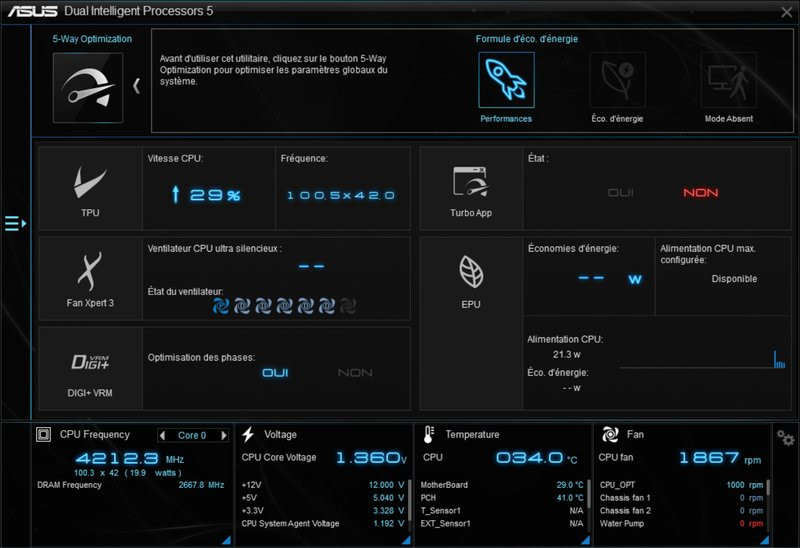The height and width of the screenshot is (548, 800).
Task: Click the T_Sensor1 N/A row
Action: (x=502, y=510)
